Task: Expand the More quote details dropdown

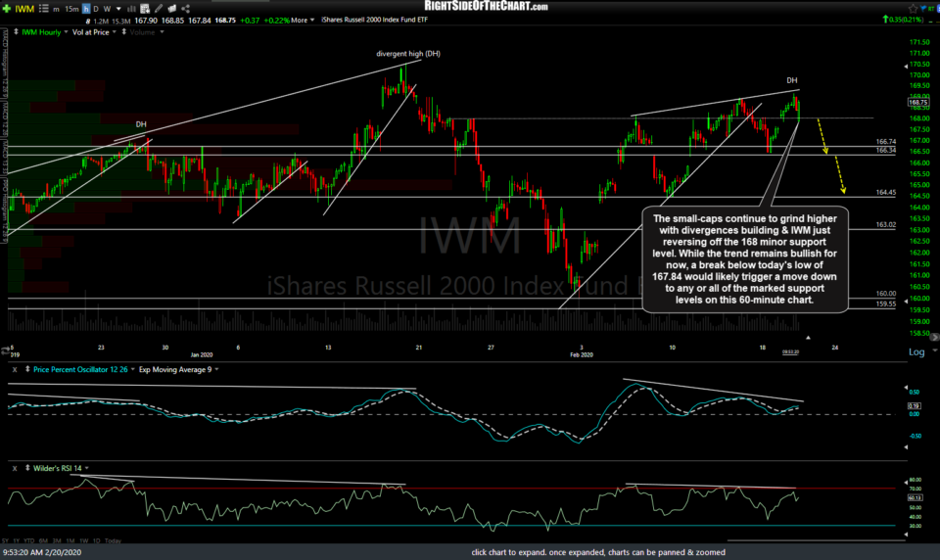Action: pos(303,21)
